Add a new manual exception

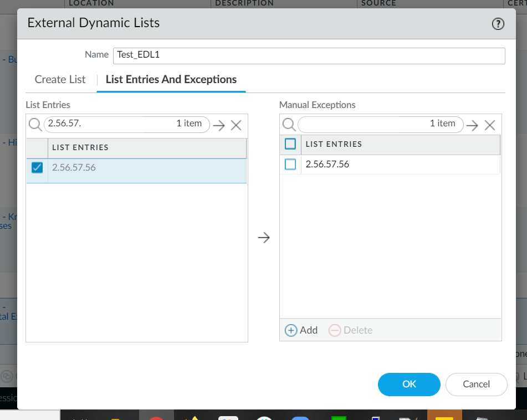click(x=301, y=330)
